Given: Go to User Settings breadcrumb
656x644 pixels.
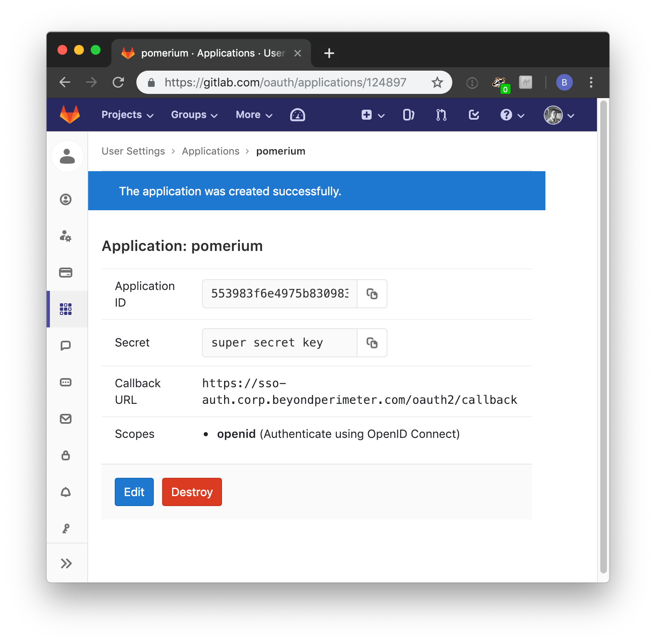Looking at the screenshot, I should (133, 151).
